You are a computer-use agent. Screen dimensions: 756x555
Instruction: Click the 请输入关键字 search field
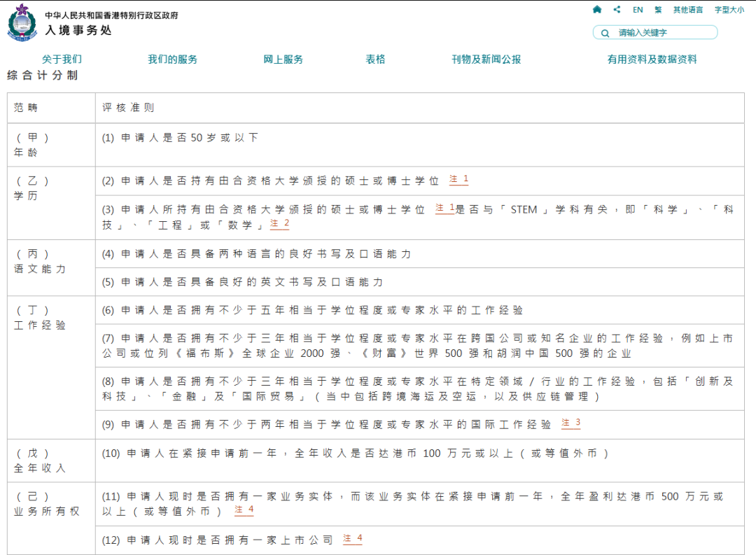661,33
